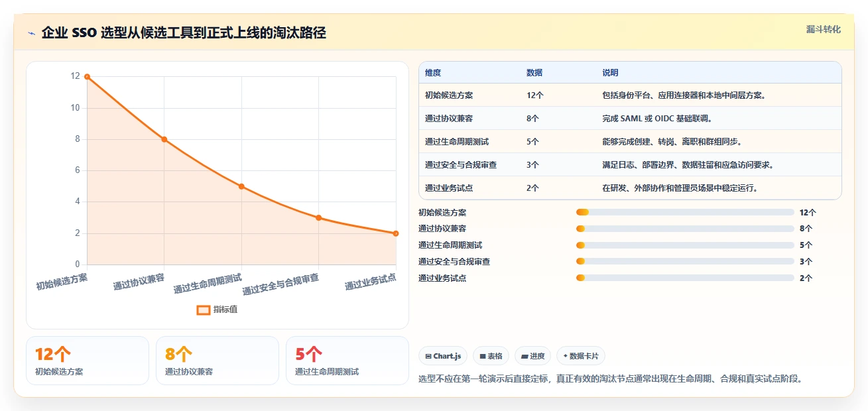The width and height of the screenshot is (868, 411).
Task: Click the 通过安全与合规审查 x-axis label
Action: pyautogui.click(x=280, y=284)
